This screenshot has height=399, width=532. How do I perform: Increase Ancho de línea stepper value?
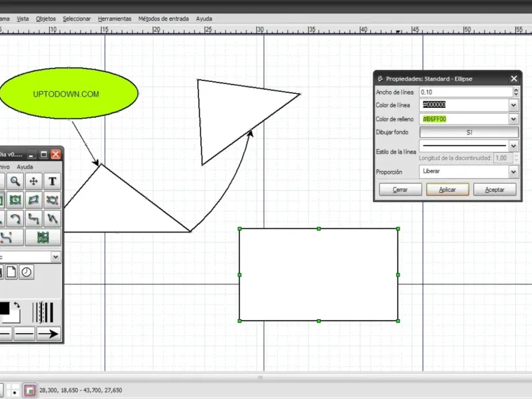point(516,89)
